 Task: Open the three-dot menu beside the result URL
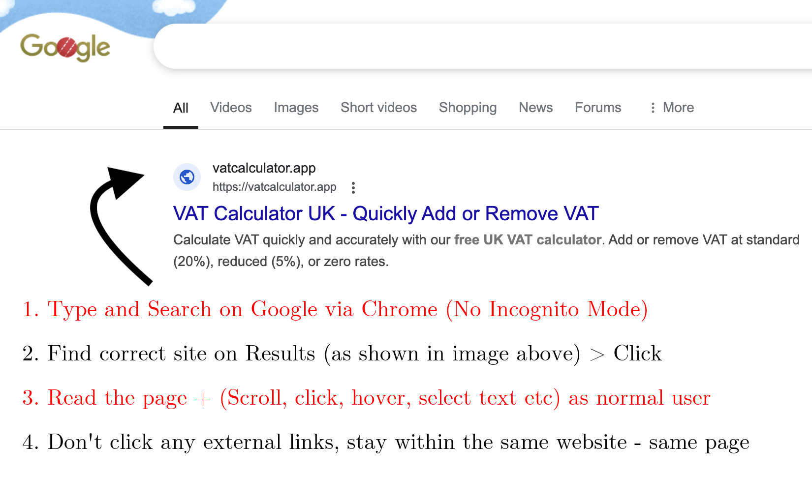[353, 187]
